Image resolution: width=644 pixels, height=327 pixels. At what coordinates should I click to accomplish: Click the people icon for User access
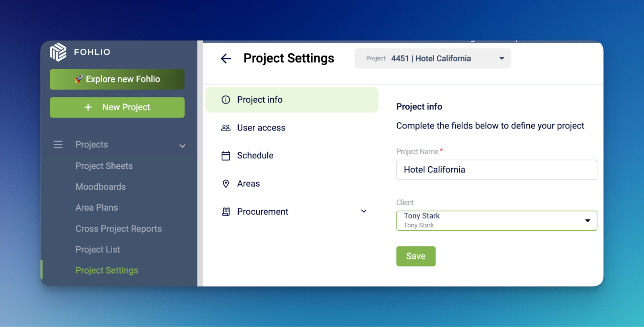tap(226, 128)
